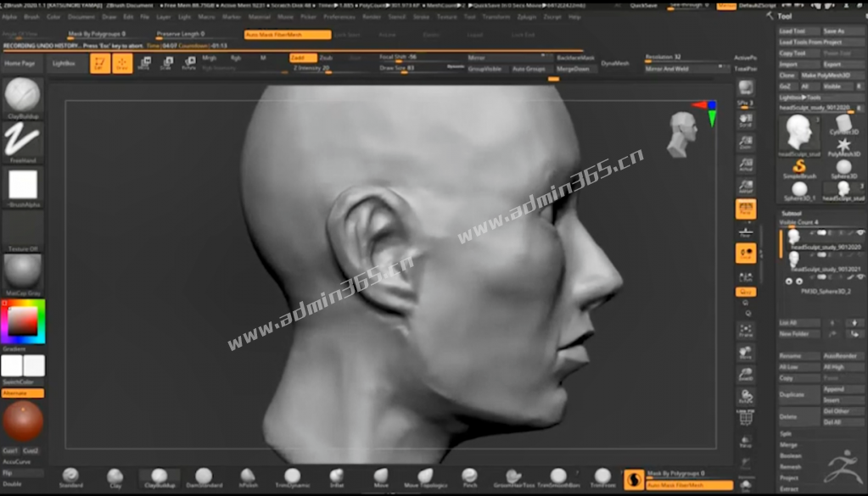Image resolution: width=868 pixels, height=496 pixels.
Task: Click the DynaMesh button
Action: [x=615, y=64]
